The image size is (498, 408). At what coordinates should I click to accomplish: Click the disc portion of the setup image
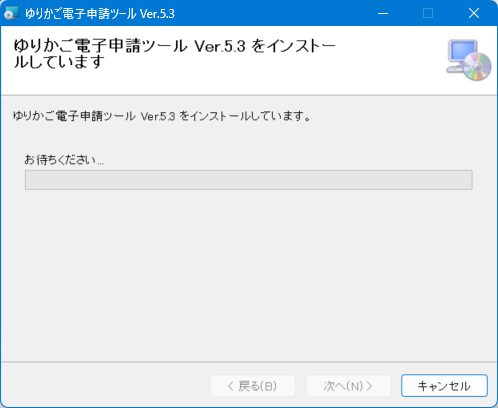[477, 67]
